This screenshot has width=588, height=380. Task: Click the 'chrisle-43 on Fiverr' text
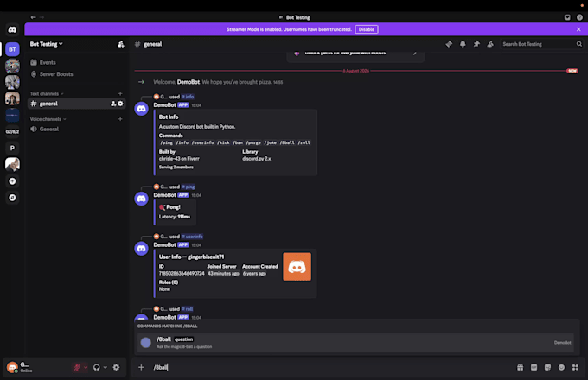pos(179,159)
